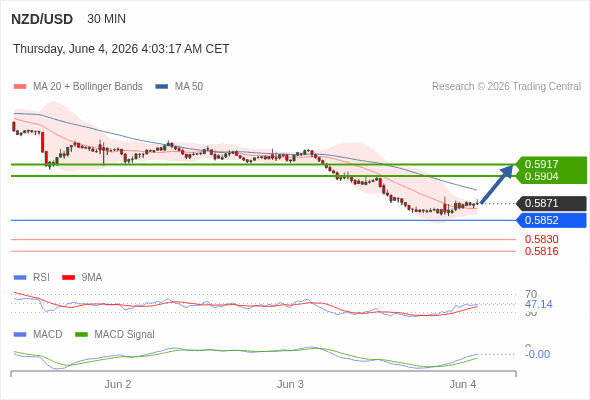590x400 pixels.
Task: Click the blue 0.5852 pivot price tag
Action: coord(551,220)
